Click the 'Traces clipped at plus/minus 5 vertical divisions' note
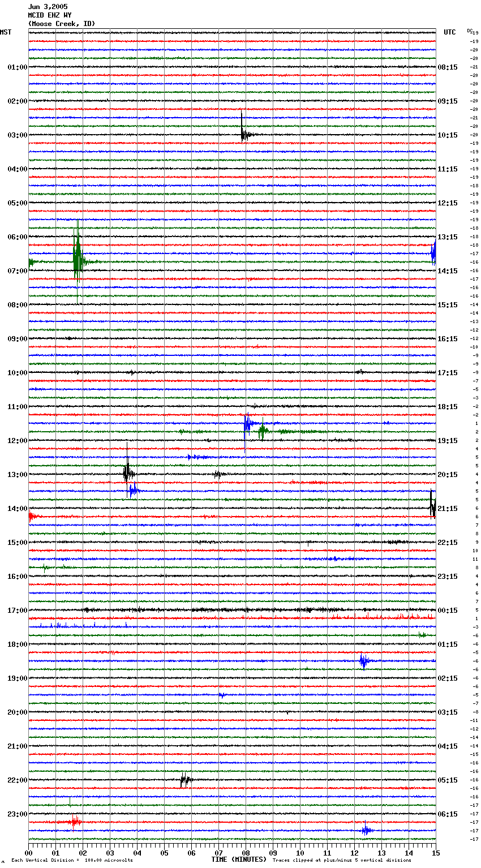The height and width of the screenshot is (868, 481). (342, 861)
